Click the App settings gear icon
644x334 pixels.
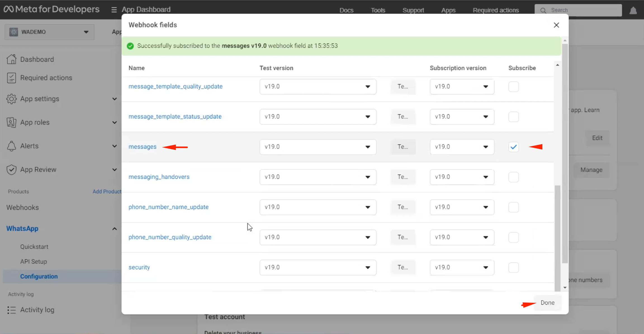tap(11, 99)
